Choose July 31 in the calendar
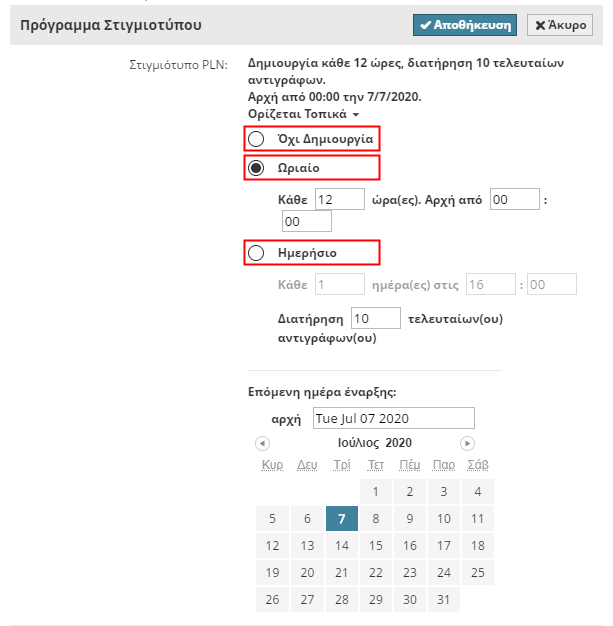The image size is (613, 626). coord(444,600)
